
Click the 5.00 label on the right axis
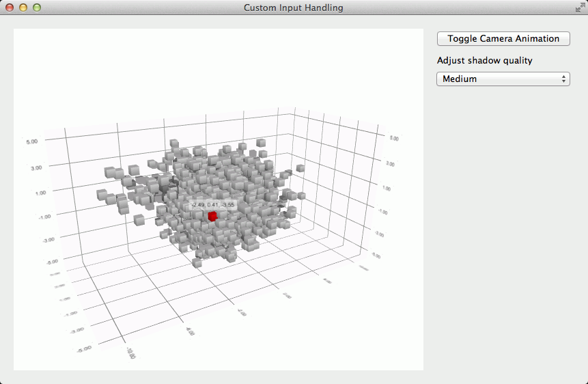(x=394, y=138)
